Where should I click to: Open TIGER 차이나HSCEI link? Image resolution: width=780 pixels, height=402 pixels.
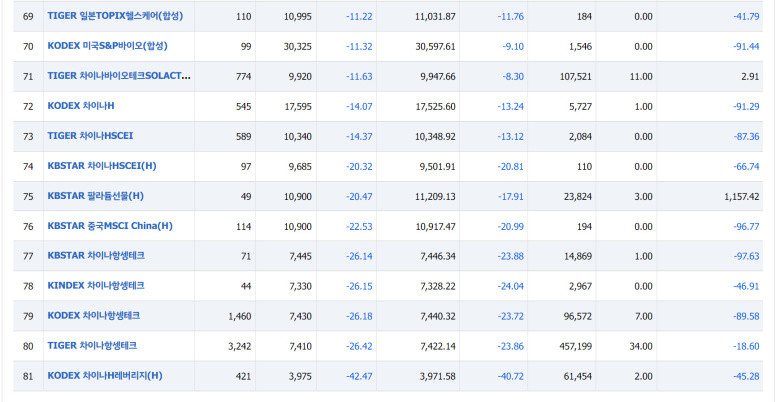[90, 136]
